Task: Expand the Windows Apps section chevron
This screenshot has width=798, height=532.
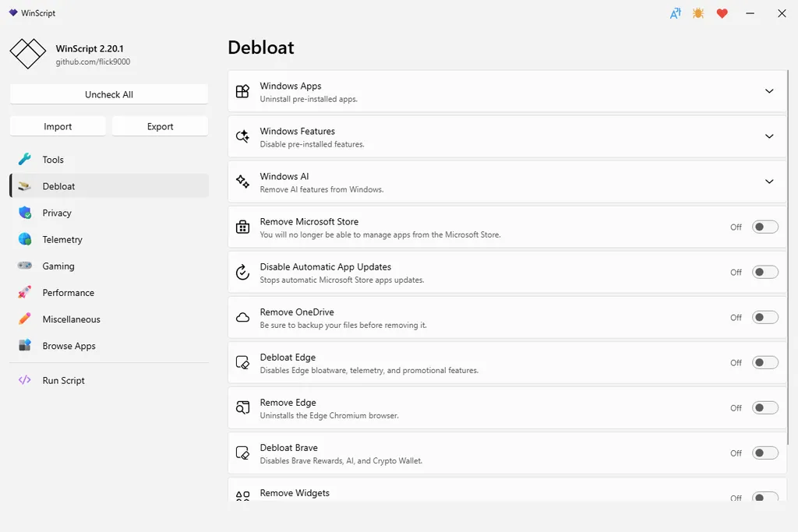Action: pos(769,91)
